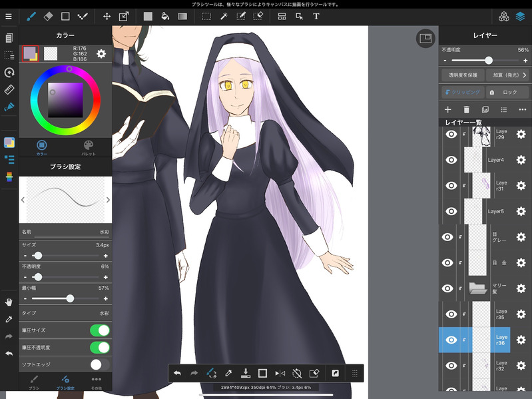Switch to the パレット tab
The width and height of the screenshot is (532, 399).
pyautogui.click(x=89, y=147)
